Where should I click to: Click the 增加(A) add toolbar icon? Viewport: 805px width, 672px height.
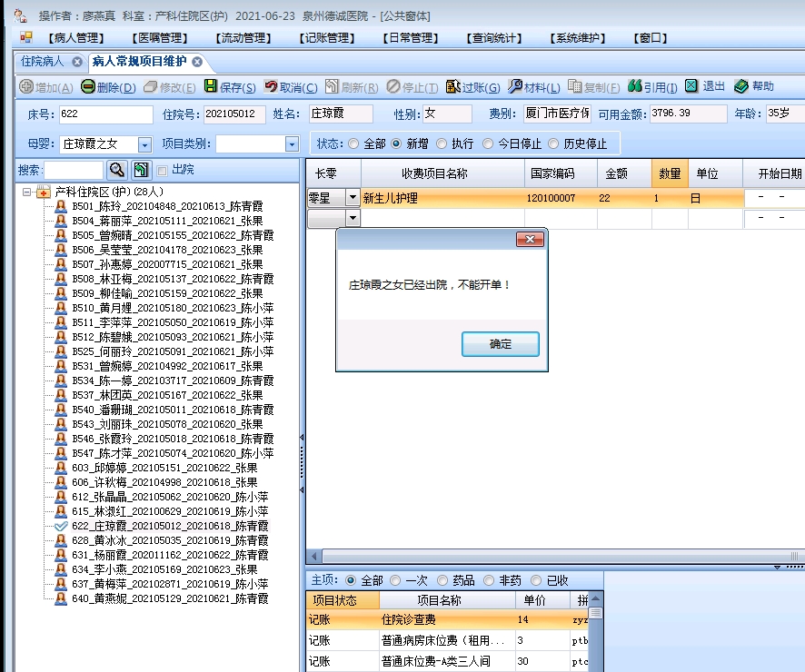tap(26, 86)
